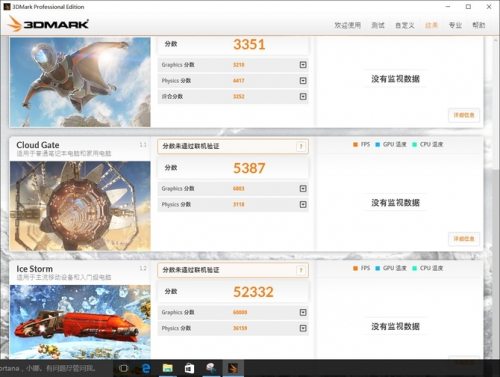Expand the Graphics score row showing 3210
Screen dimensions: 500x377
click(303, 65)
